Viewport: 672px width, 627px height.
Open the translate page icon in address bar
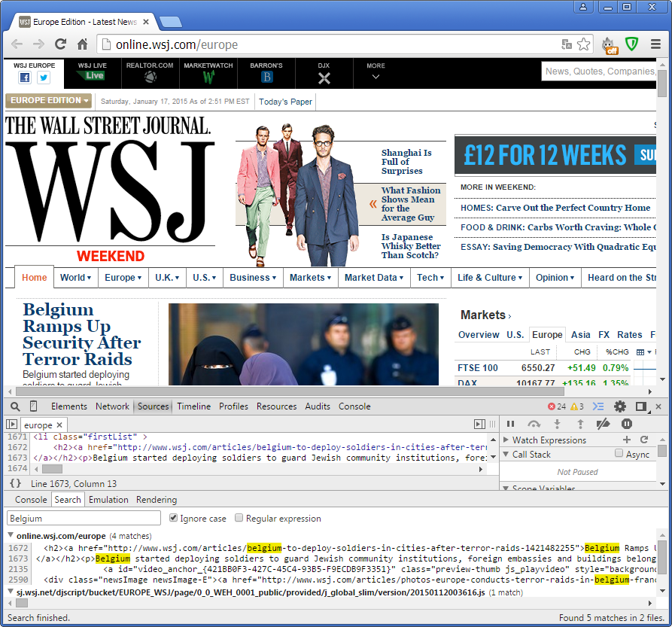click(567, 44)
